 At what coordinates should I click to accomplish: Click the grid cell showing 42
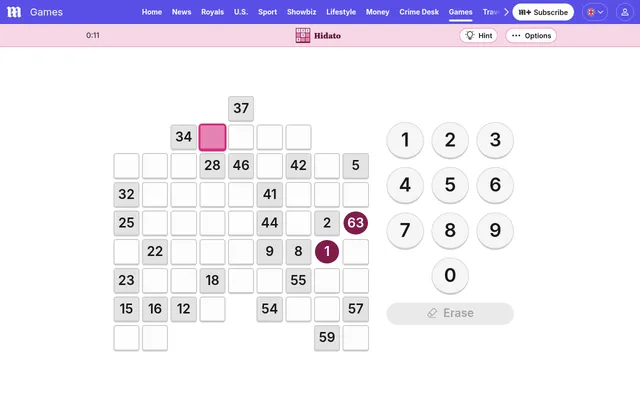tap(298, 166)
